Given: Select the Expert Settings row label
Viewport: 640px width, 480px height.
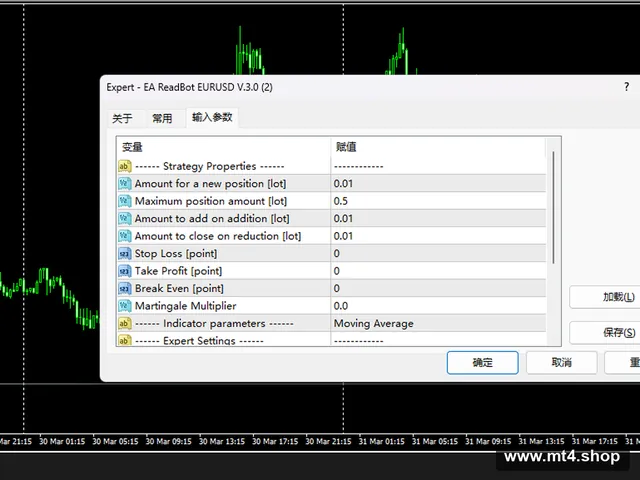Looking at the screenshot, I should tap(199, 340).
